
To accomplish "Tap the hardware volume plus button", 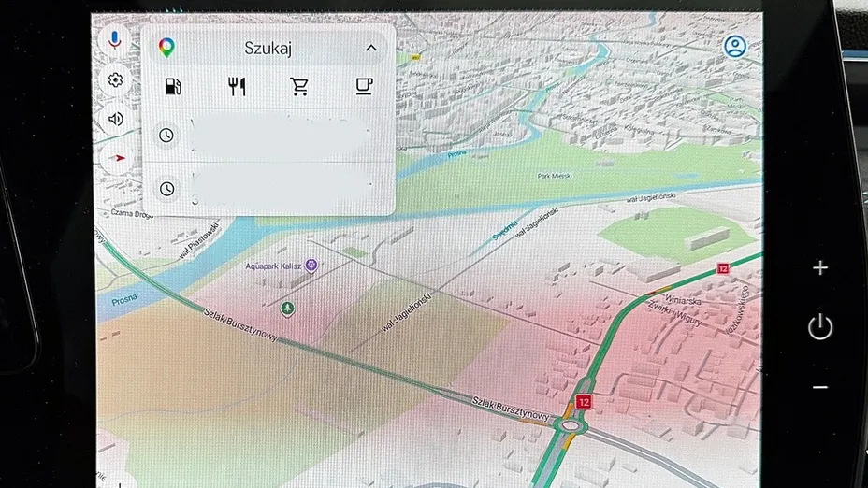I will [820, 268].
